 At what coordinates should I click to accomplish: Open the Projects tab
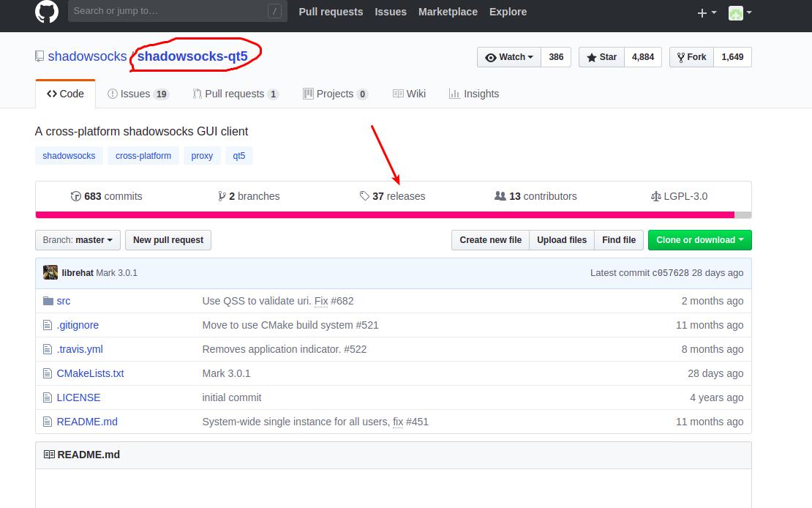[336, 94]
